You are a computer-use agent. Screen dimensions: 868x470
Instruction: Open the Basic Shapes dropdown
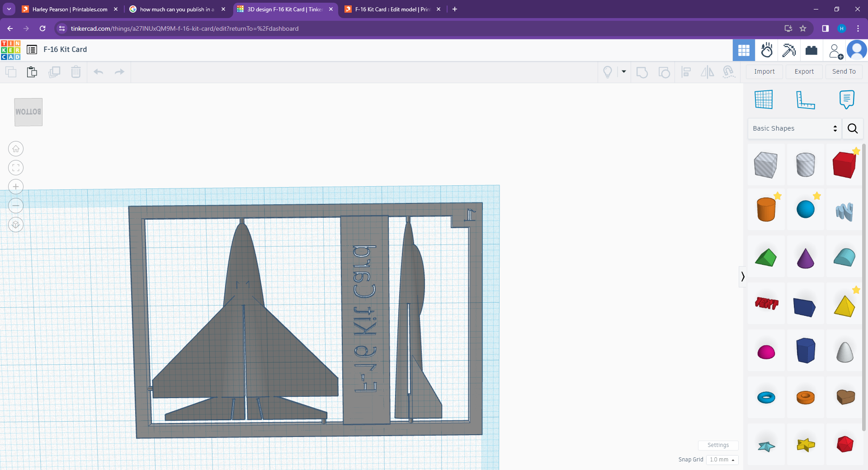point(794,128)
